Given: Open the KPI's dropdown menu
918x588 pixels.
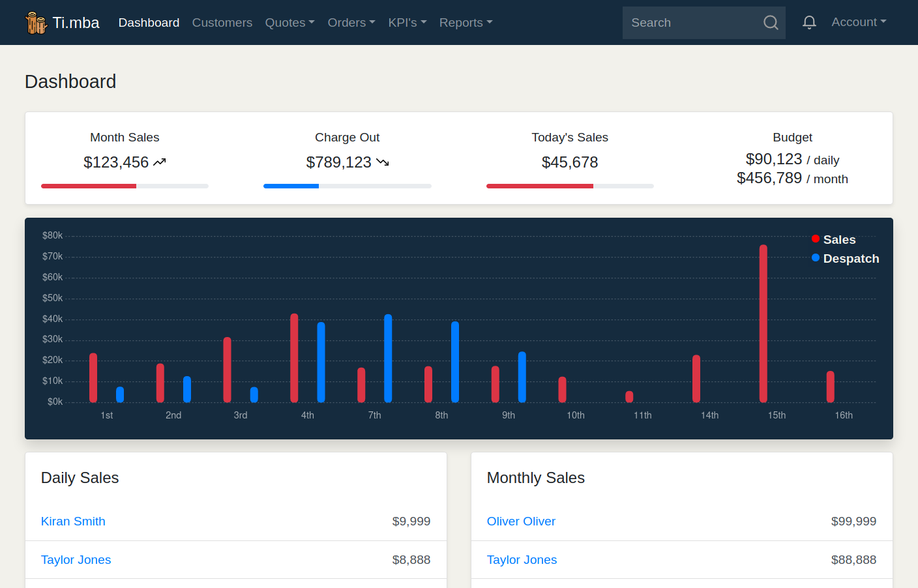Looking at the screenshot, I should 407,23.
